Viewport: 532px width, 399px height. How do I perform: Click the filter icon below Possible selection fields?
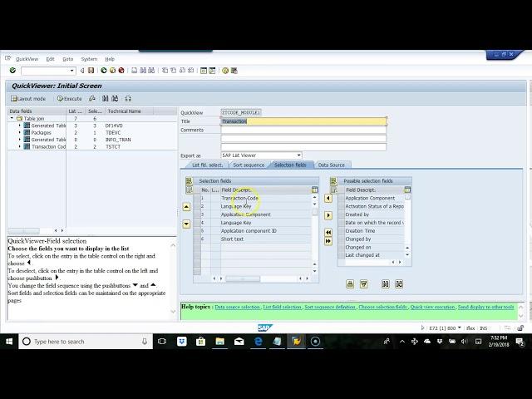point(364,284)
